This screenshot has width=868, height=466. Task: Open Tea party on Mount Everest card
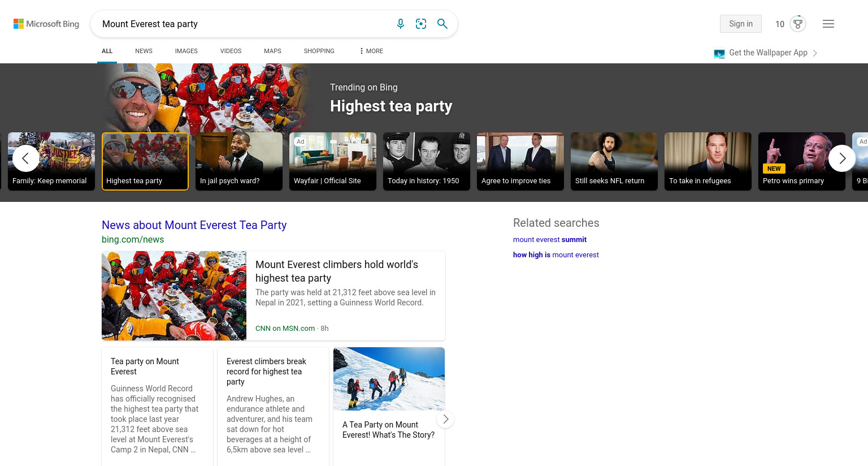coord(157,407)
